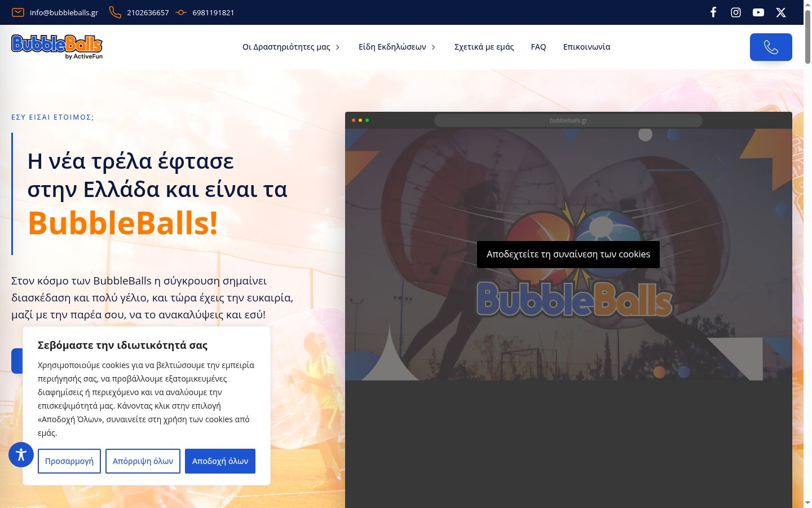This screenshot has height=508, width=812.
Task: Click the BubbleBalls by ActiveFun logo
Action: 57,47
